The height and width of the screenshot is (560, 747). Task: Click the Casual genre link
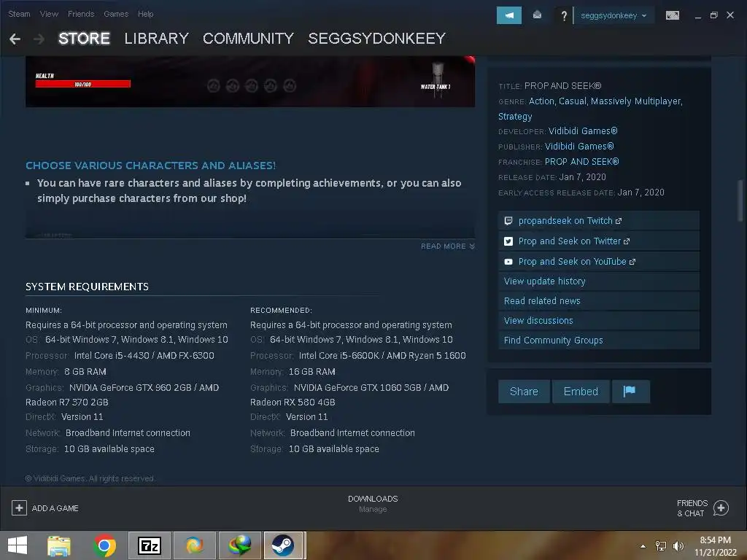[x=572, y=101]
